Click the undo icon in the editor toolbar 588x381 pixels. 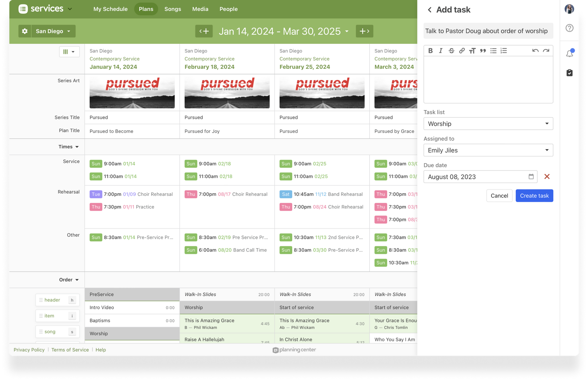pos(535,50)
